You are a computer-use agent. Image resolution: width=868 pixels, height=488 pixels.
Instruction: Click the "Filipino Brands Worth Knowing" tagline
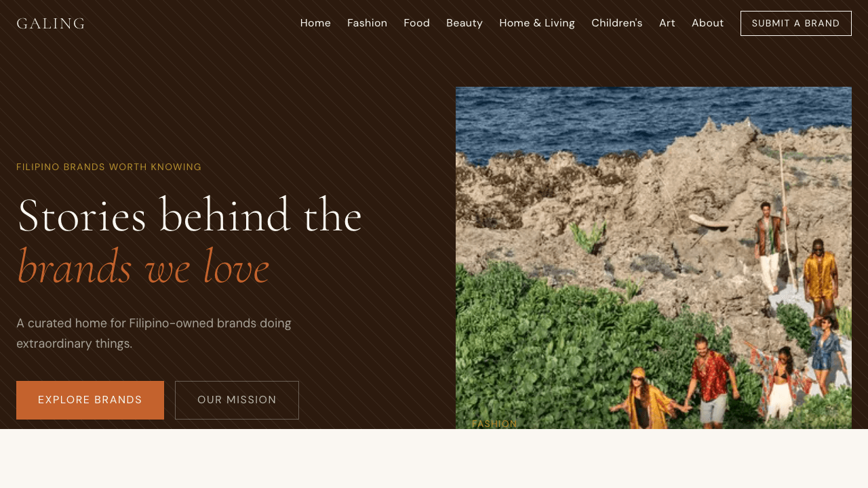109,167
